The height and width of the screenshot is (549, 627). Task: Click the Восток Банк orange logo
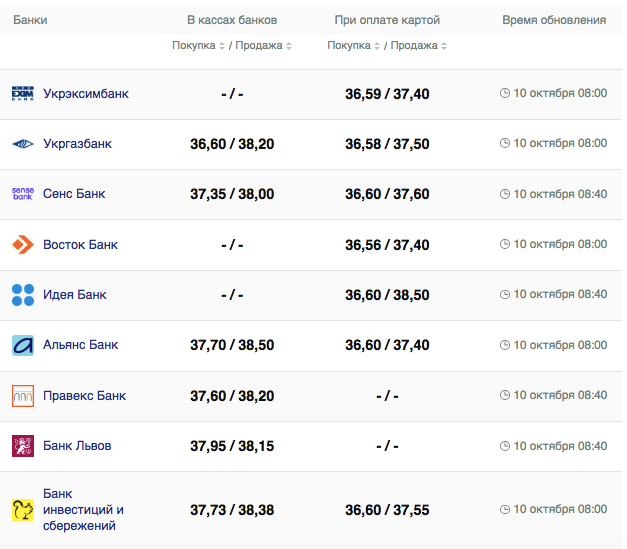point(22,244)
